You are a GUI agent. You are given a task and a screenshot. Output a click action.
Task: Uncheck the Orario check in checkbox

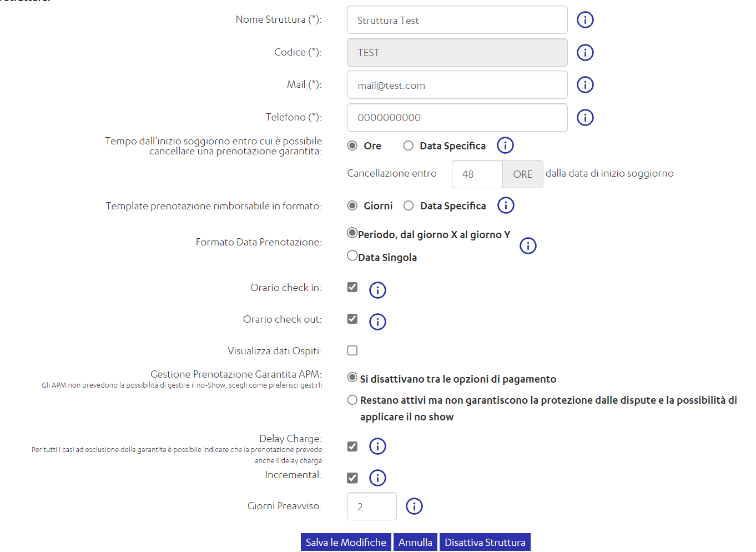tap(352, 287)
